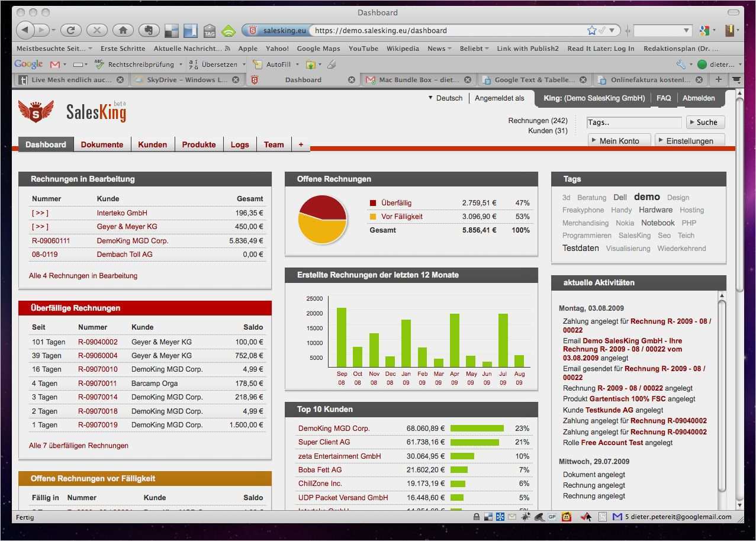Open invoice R-09040002 link
The image size is (756, 541).
tap(98, 342)
